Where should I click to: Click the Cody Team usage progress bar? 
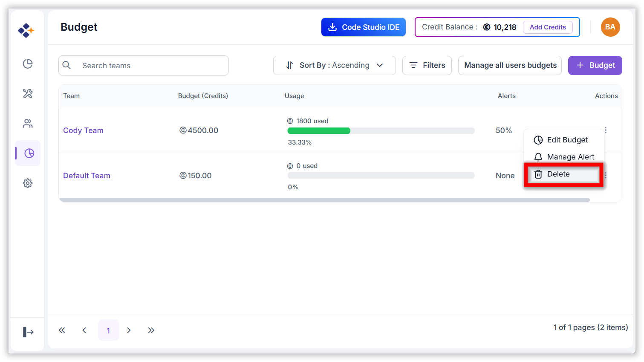(x=381, y=131)
